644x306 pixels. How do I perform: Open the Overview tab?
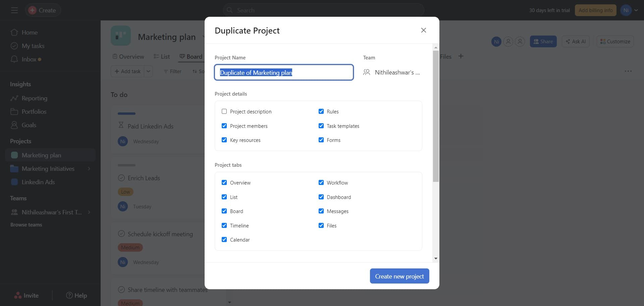(131, 56)
